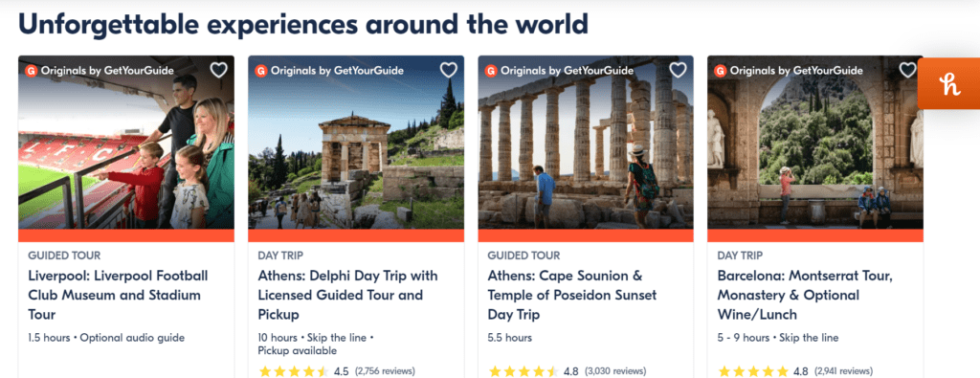980x378 pixels.
Task: Open the Liverpool Football Club Museum and Stadium Tour title
Action: point(118,295)
